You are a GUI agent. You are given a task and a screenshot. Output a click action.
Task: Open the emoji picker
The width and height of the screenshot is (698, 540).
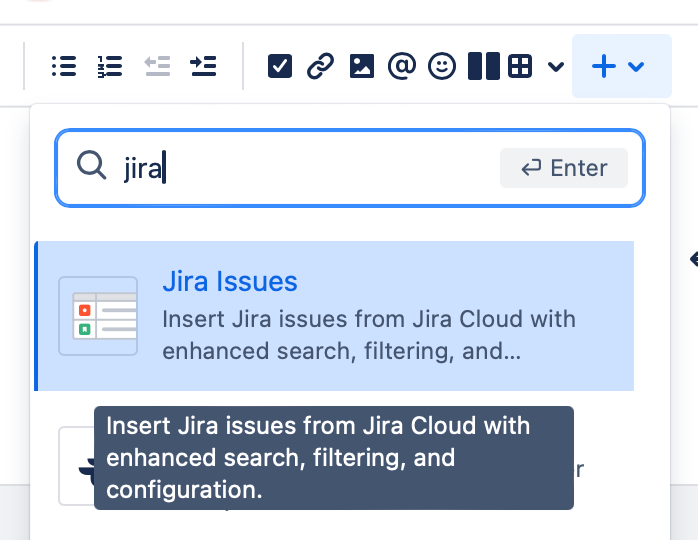coord(442,66)
